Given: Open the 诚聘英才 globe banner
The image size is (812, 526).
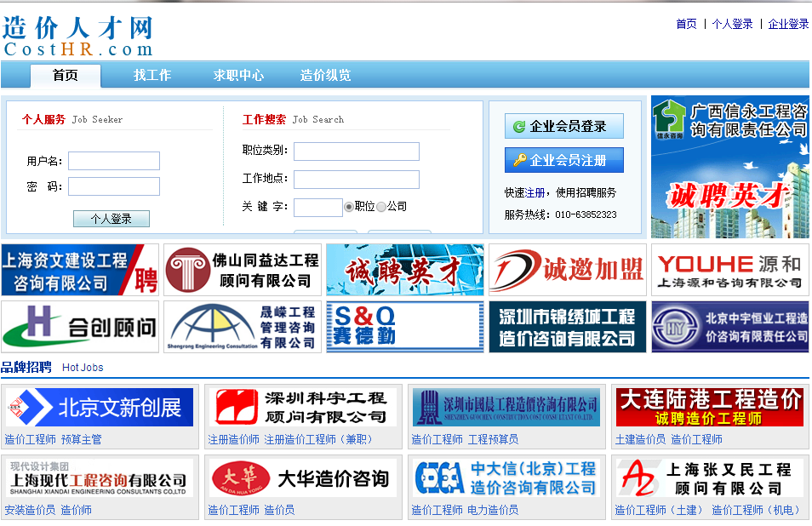Looking at the screenshot, I should click(405, 270).
